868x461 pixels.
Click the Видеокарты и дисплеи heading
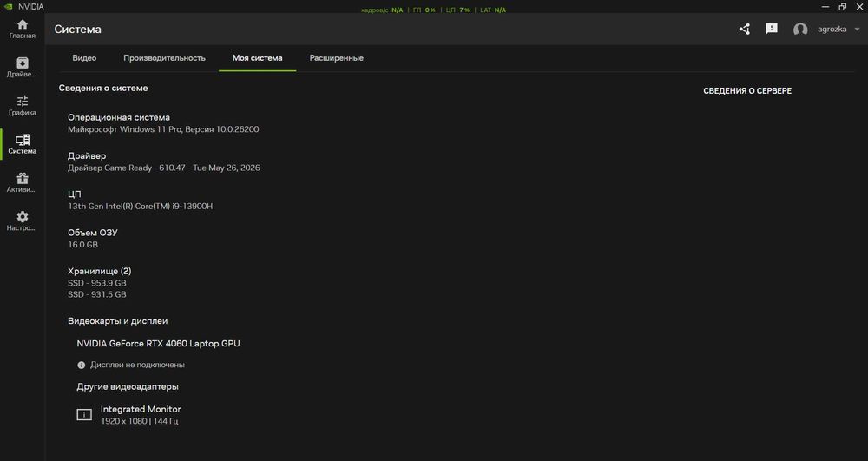coord(117,321)
